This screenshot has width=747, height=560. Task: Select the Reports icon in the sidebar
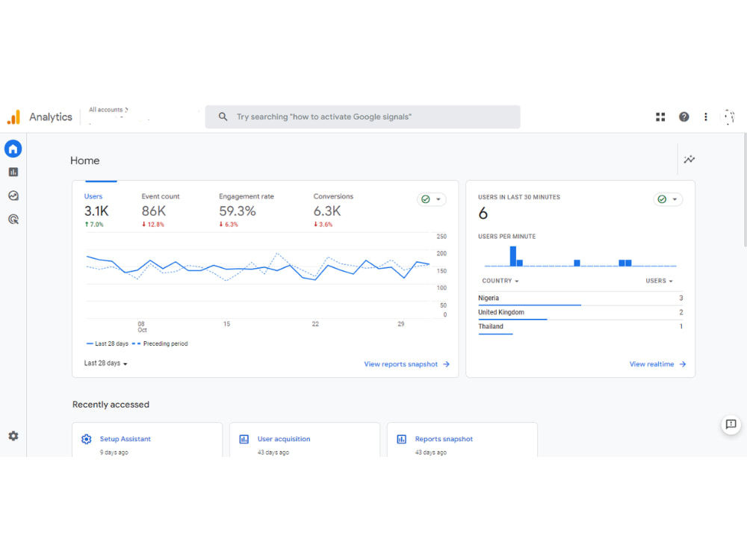tap(13, 171)
